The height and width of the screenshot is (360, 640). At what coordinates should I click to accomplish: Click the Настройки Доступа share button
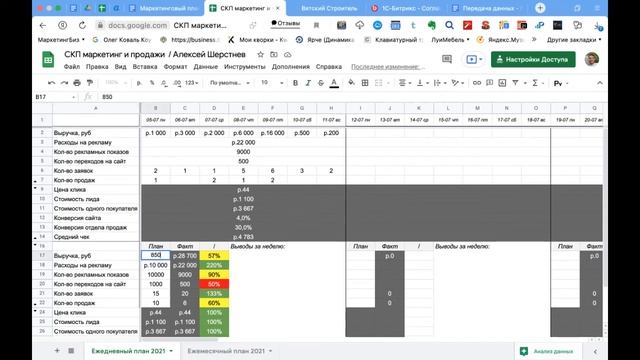(x=533, y=60)
